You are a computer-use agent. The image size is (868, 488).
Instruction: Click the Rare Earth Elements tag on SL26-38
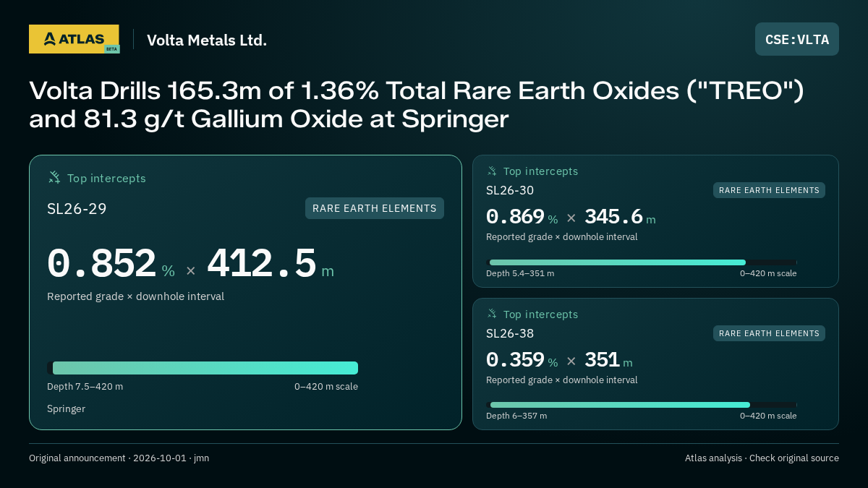click(769, 333)
